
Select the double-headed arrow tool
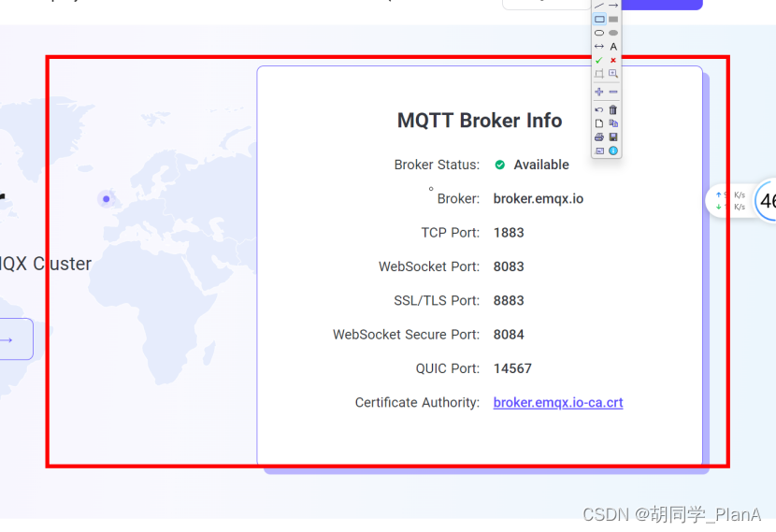[598, 47]
